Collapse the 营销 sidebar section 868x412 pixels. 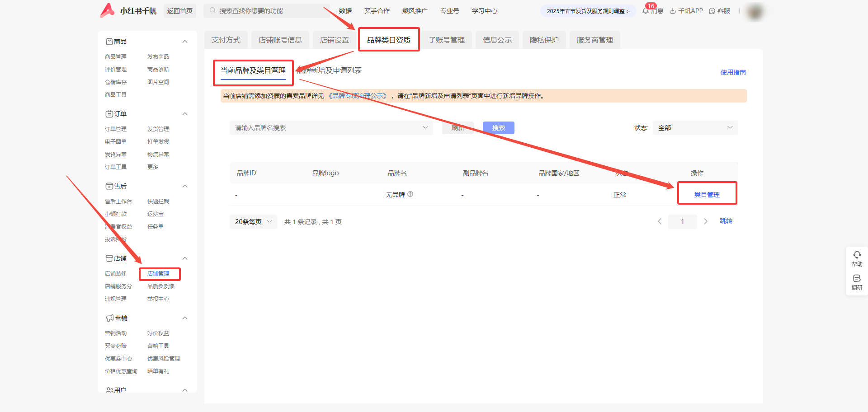[185, 318]
